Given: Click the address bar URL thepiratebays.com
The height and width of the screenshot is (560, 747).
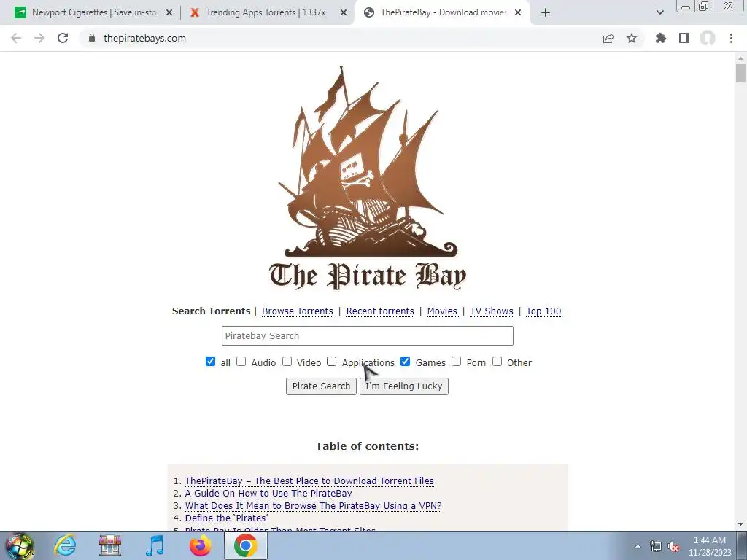Looking at the screenshot, I should (145, 38).
